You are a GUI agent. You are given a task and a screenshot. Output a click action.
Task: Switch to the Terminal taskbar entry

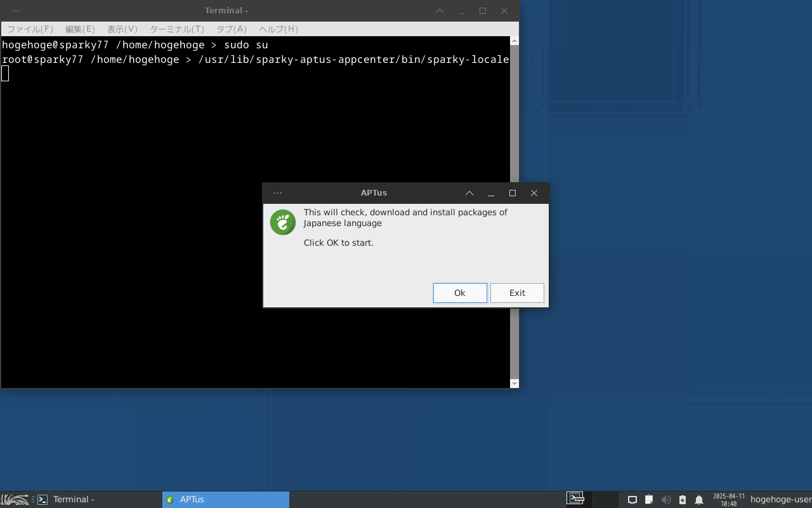click(x=98, y=500)
